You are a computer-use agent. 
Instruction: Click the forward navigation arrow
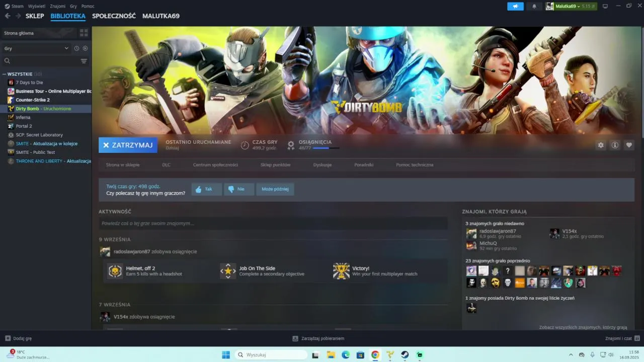18,16
